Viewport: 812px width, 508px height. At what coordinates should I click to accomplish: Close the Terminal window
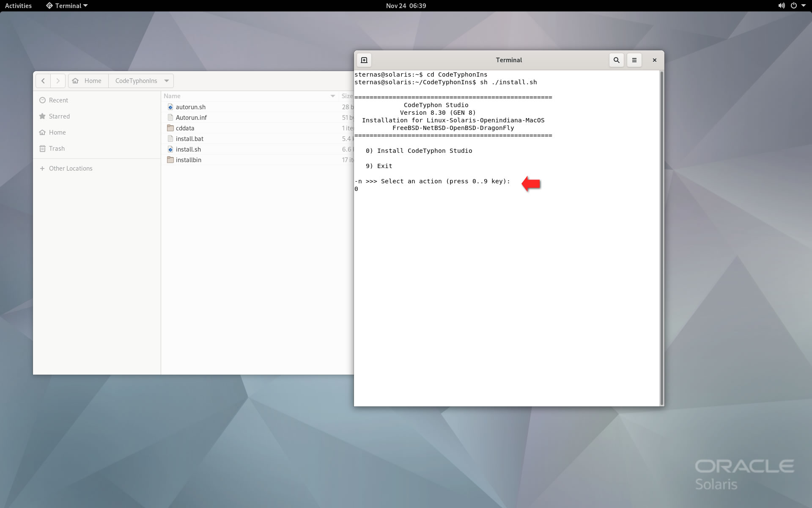(x=654, y=60)
